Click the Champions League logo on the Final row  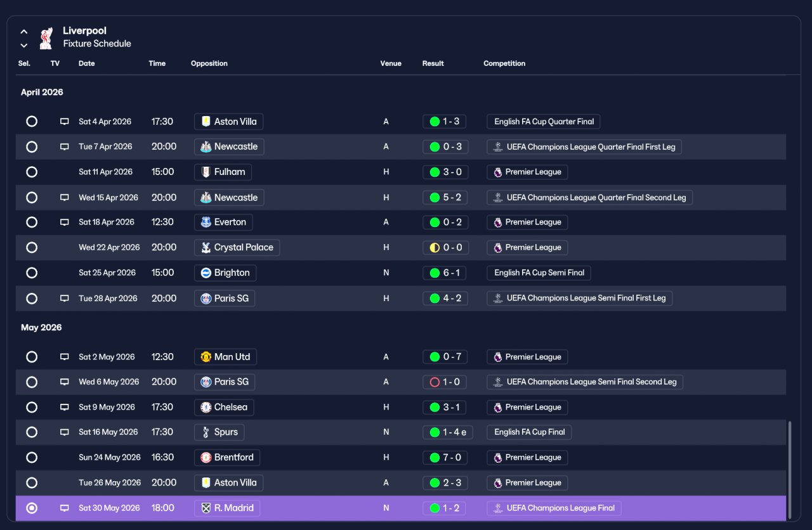pyautogui.click(x=498, y=508)
